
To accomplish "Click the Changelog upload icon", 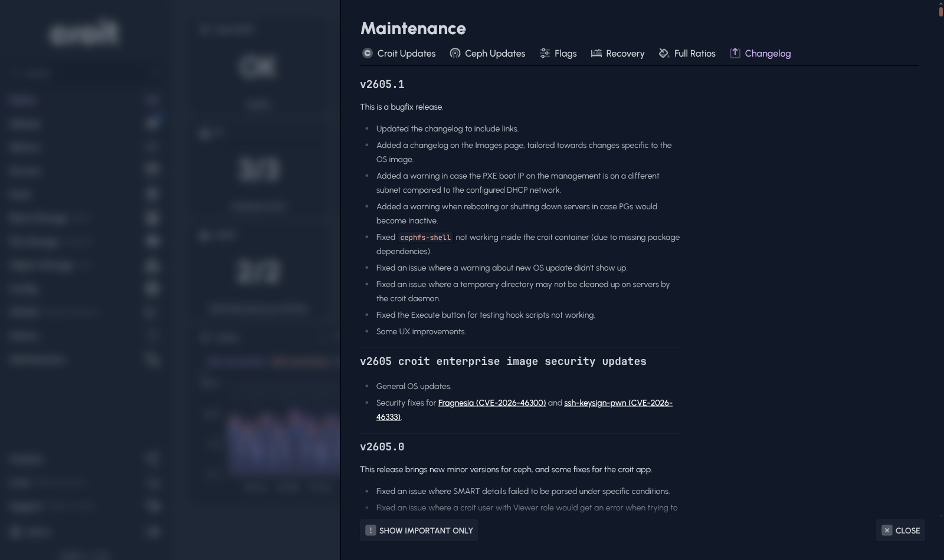I will (735, 53).
